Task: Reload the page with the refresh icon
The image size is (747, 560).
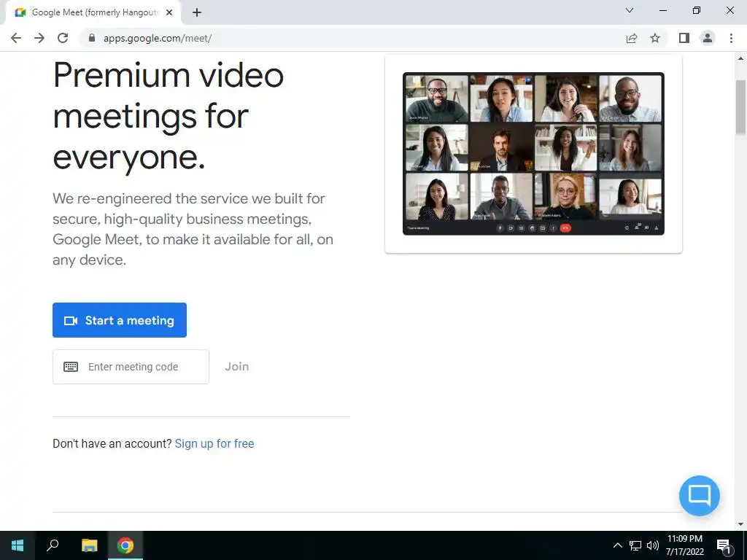Action: click(x=63, y=38)
